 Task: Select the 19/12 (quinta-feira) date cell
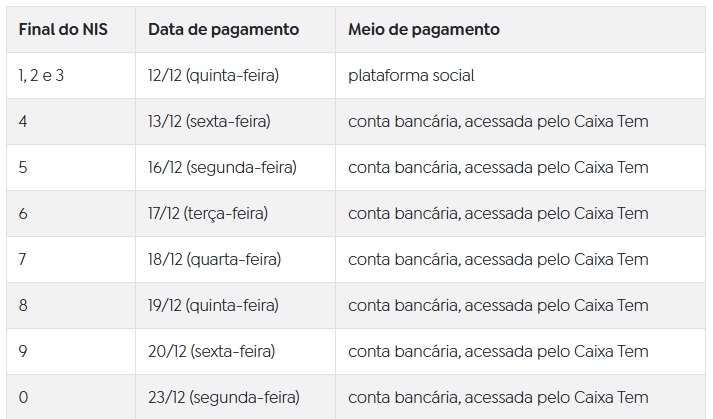(214, 306)
